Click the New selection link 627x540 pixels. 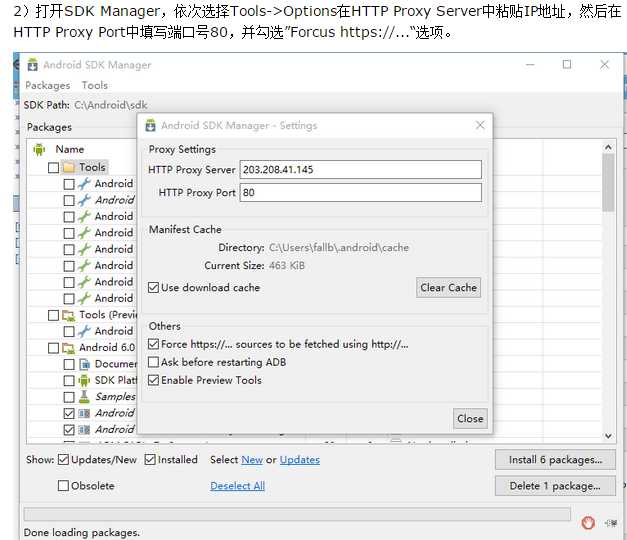coord(252,460)
